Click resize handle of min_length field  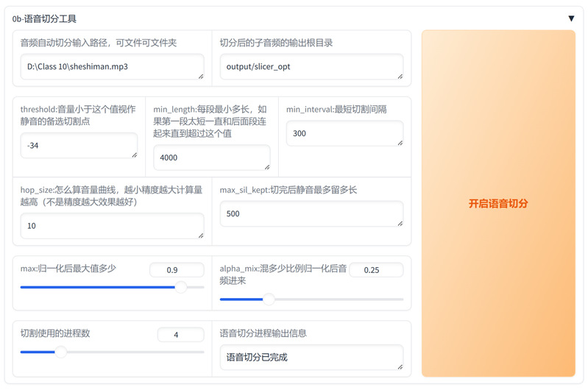pos(266,166)
